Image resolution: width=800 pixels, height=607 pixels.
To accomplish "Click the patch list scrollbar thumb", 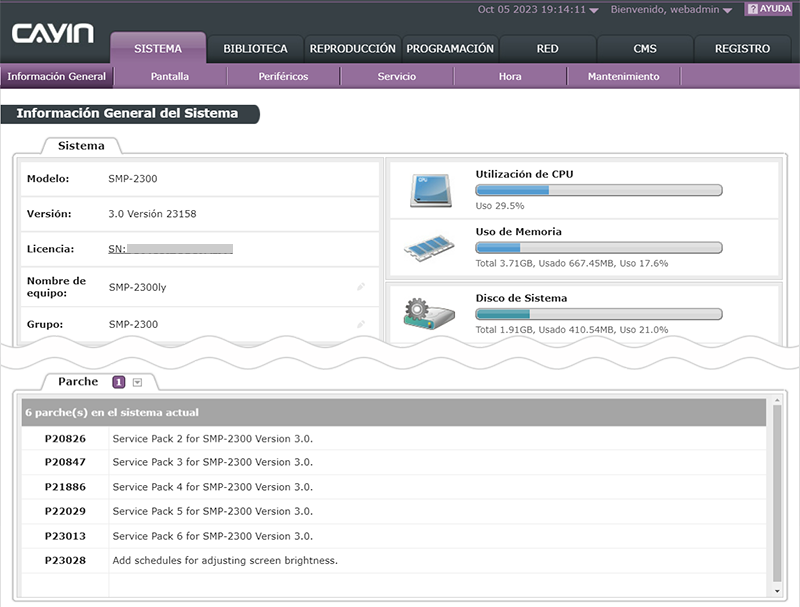I will 777,493.
